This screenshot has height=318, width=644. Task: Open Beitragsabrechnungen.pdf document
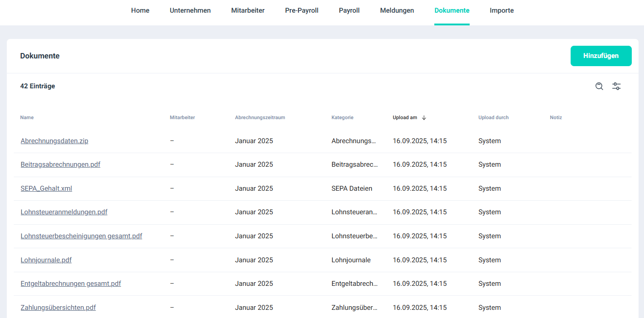pyautogui.click(x=60, y=164)
